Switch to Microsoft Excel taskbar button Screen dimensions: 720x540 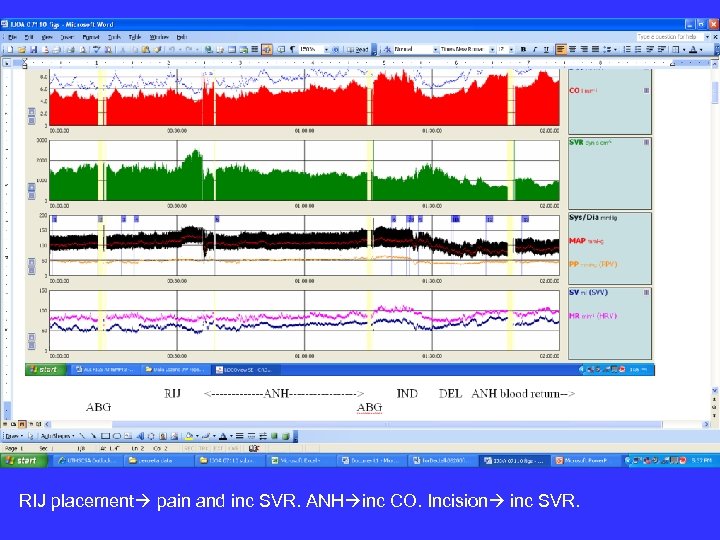(301, 460)
